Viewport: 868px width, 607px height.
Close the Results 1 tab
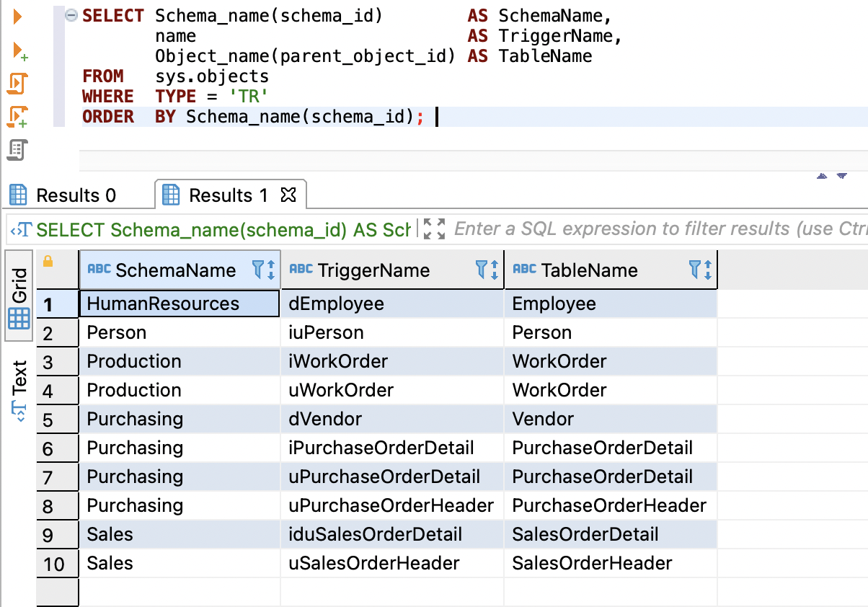(x=288, y=195)
